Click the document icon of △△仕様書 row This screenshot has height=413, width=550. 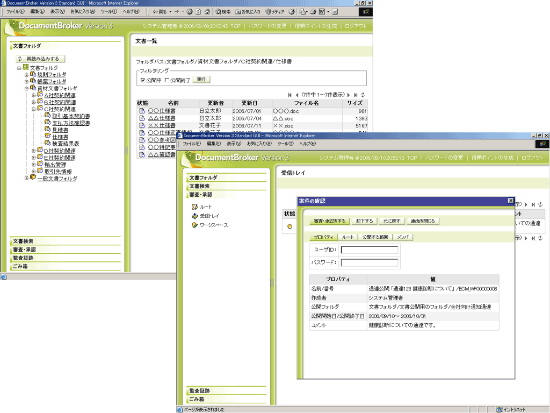pyautogui.click(x=142, y=118)
